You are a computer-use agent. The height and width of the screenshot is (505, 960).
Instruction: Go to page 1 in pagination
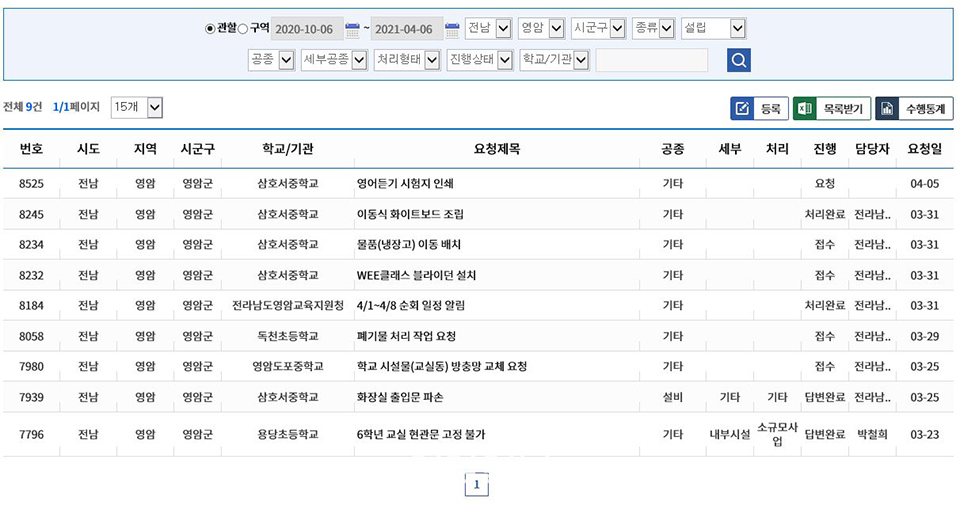(477, 485)
